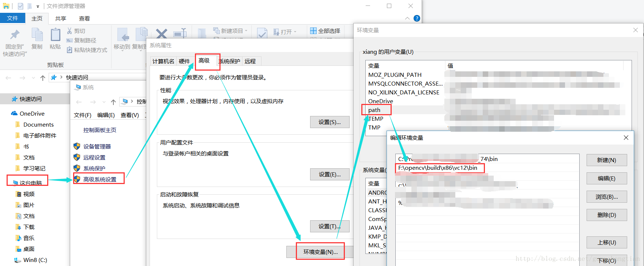Open recent locations dropdown in System window

coord(104,102)
